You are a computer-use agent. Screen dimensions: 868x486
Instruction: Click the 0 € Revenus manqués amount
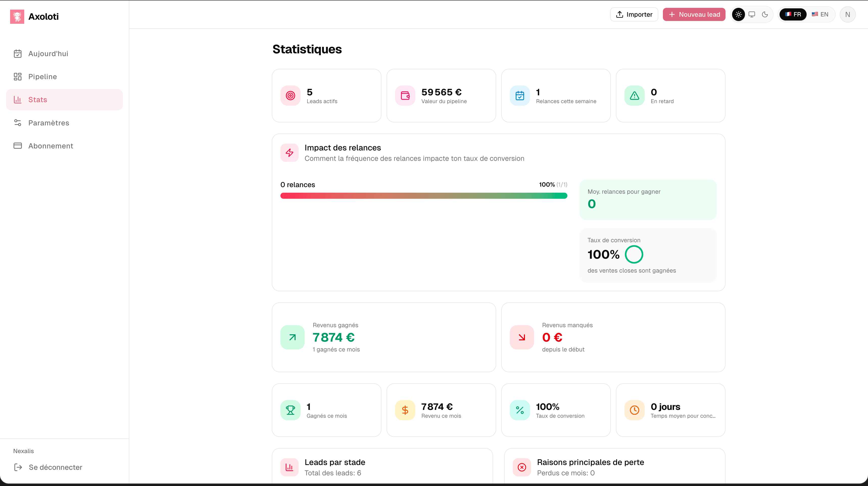point(552,337)
